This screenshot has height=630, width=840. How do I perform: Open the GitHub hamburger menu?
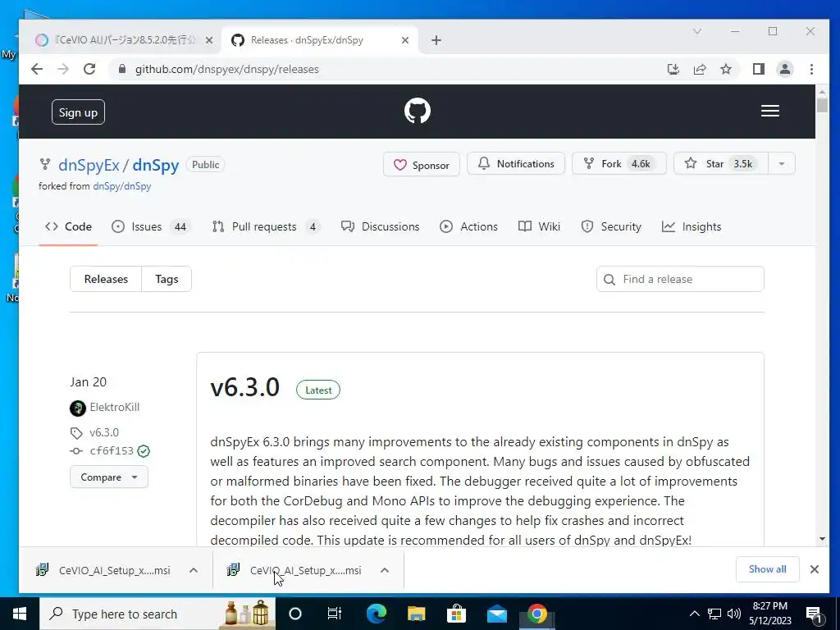(769, 111)
